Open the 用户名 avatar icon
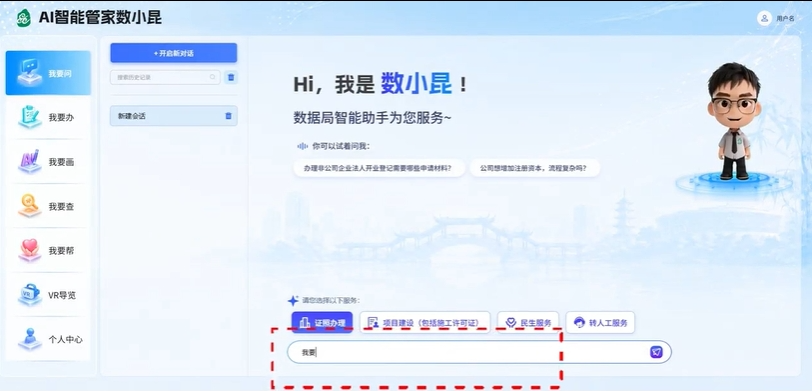This screenshot has height=391, width=812. pos(764,18)
